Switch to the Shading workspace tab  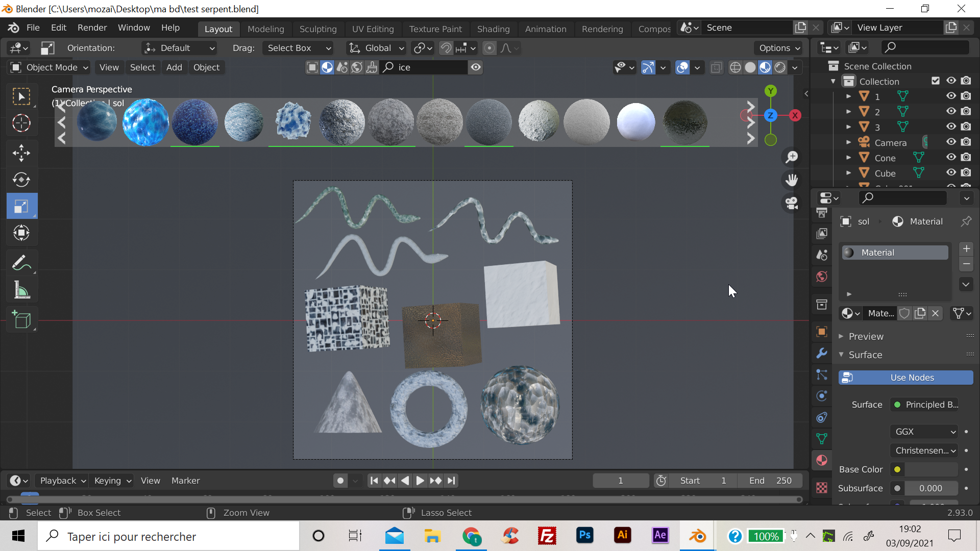tap(493, 29)
